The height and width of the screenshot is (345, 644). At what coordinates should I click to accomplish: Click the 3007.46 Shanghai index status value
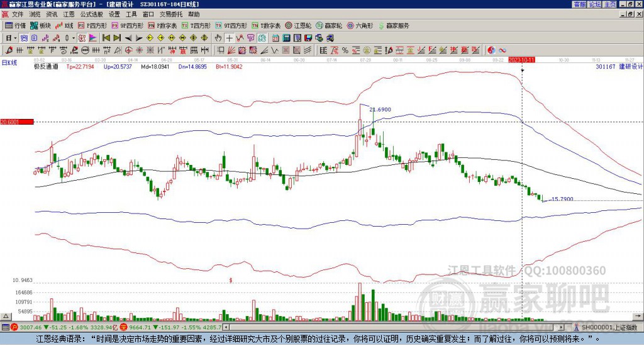pos(30,327)
